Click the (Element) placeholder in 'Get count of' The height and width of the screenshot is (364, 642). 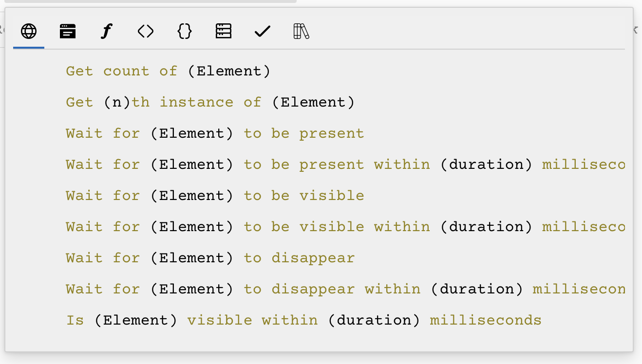[x=230, y=71]
